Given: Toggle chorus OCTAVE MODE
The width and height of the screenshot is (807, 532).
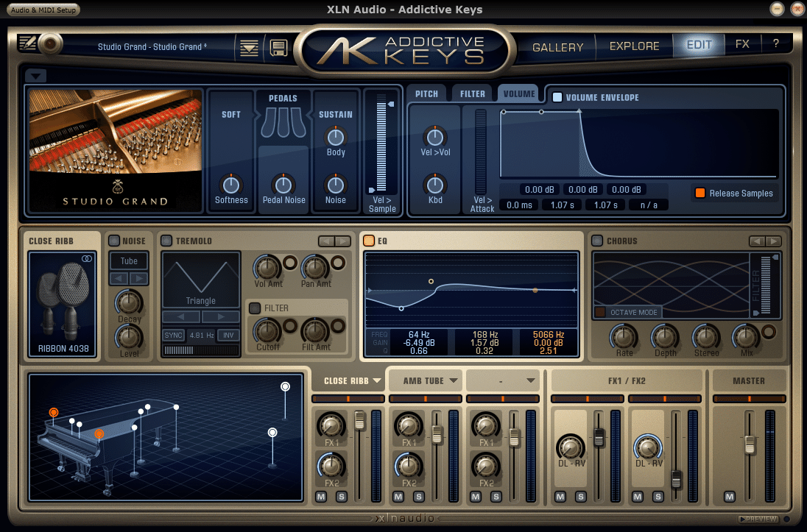Looking at the screenshot, I should point(600,312).
